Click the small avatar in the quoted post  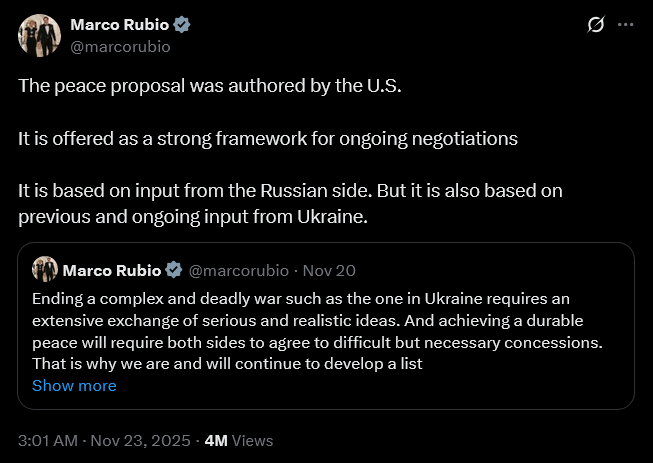44,269
